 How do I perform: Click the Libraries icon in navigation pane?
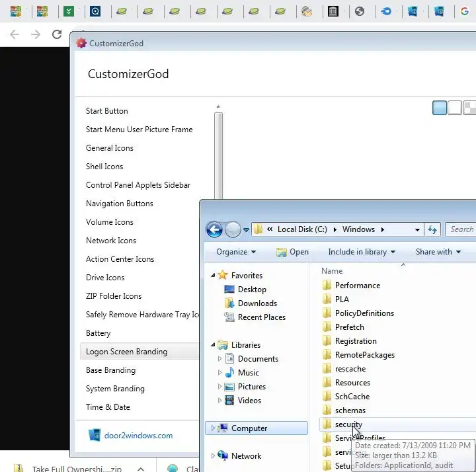pos(223,345)
